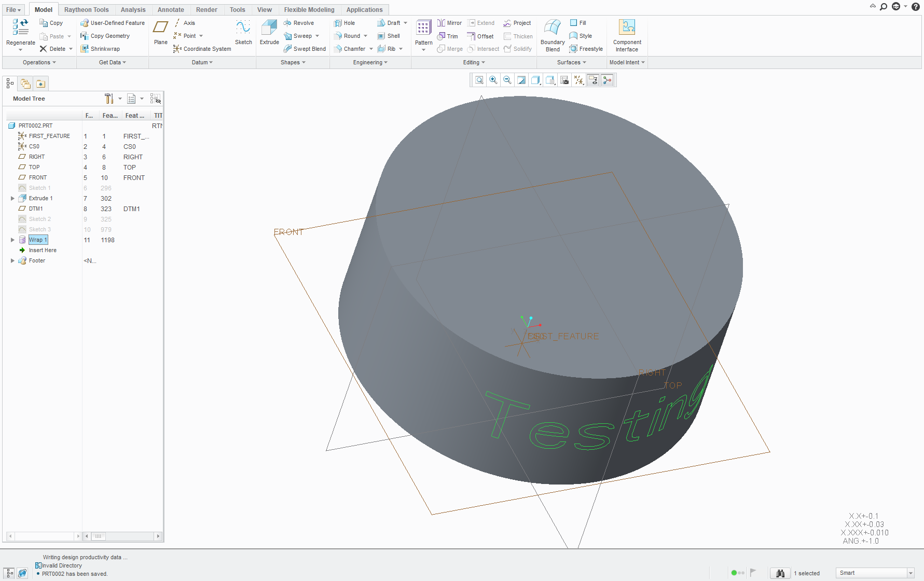Toggle spin center visibility

pos(607,80)
